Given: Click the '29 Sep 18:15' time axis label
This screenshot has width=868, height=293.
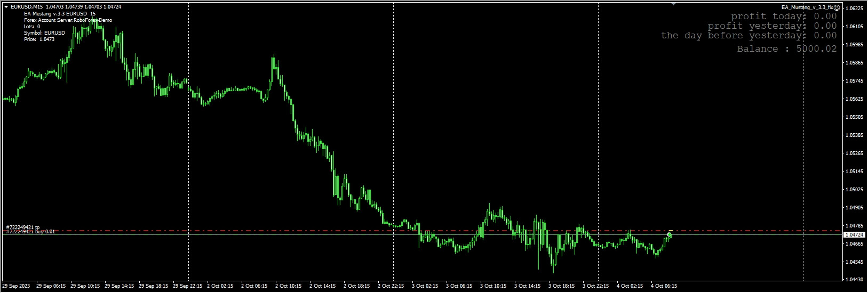Looking at the screenshot, I should [x=154, y=287].
